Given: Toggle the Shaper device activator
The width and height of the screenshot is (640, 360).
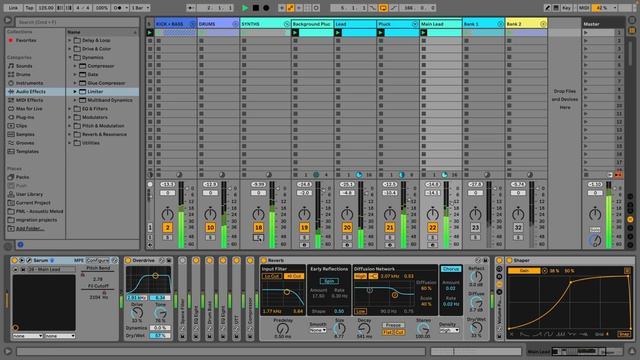Looking at the screenshot, I should click(509, 260).
